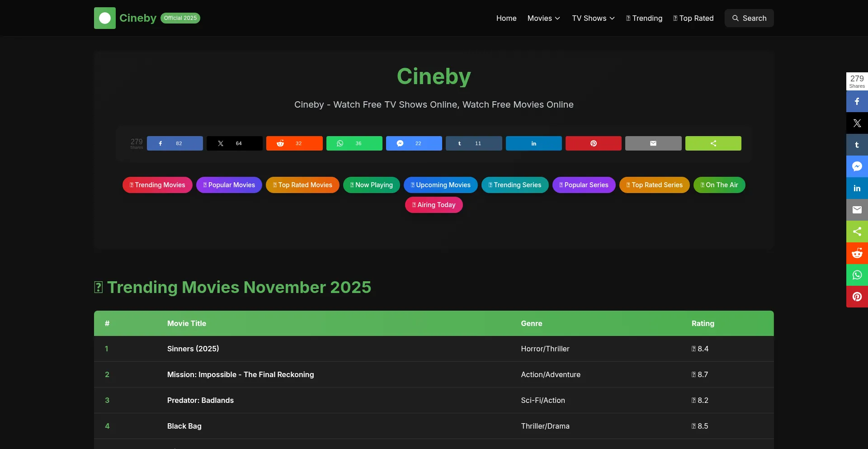This screenshot has width=868, height=449.
Task: Open the Top Rated Movies category pill
Action: pyautogui.click(x=302, y=185)
